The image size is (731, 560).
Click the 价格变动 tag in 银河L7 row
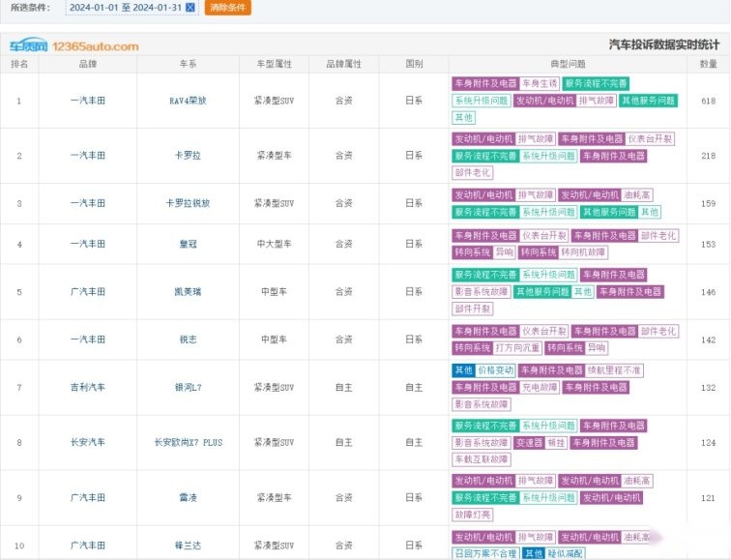[x=496, y=370]
